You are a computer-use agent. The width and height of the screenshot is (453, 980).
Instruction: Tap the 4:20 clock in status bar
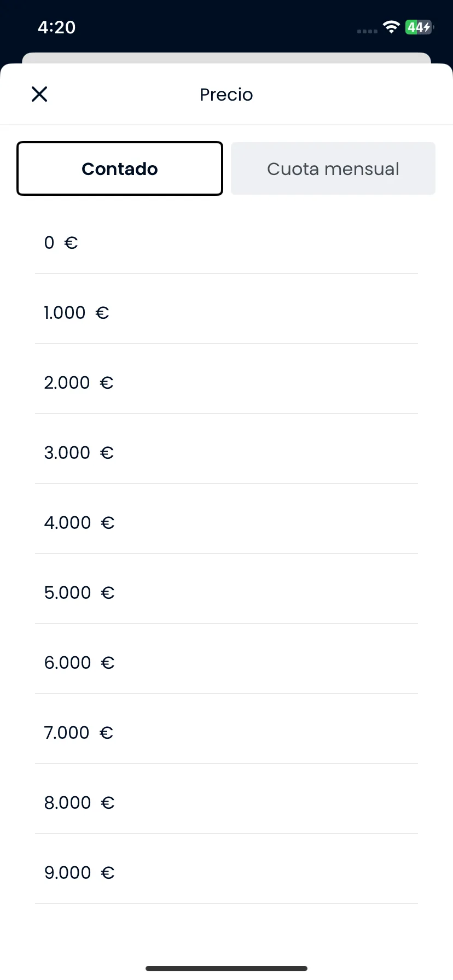pyautogui.click(x=57, y=27)
